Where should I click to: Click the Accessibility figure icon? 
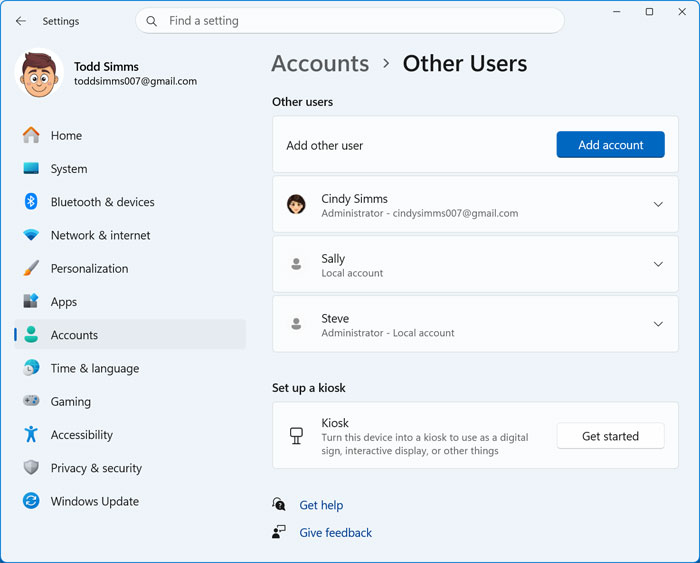pos(31,434)
